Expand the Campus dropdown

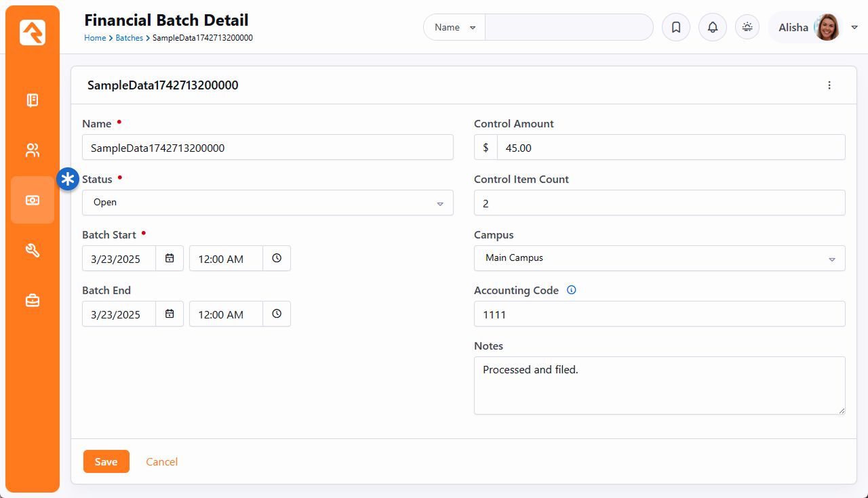[659, 258]
